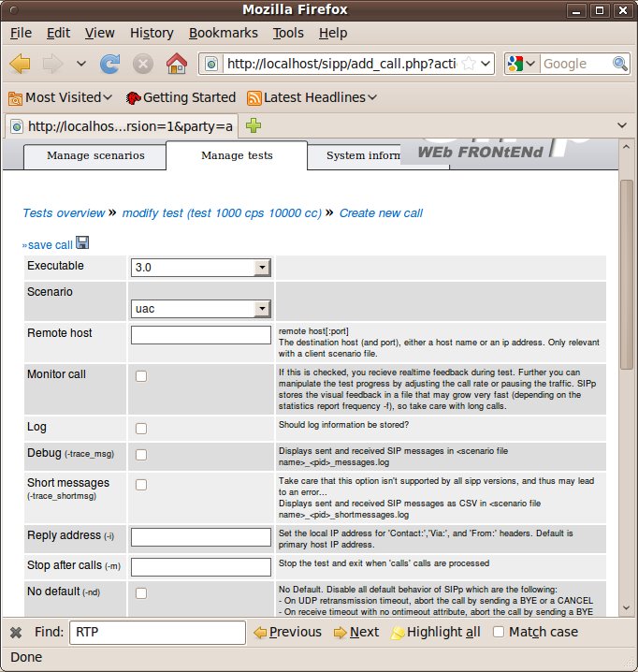The image size is (638, 672).
Task: Click the Stop loading button
Action: 143,65
